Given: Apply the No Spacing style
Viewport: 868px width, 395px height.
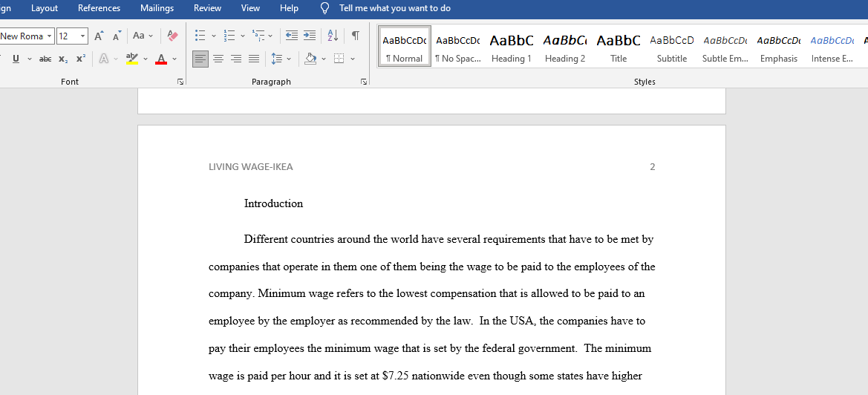Looking at the screenshot, I should 458,47.
